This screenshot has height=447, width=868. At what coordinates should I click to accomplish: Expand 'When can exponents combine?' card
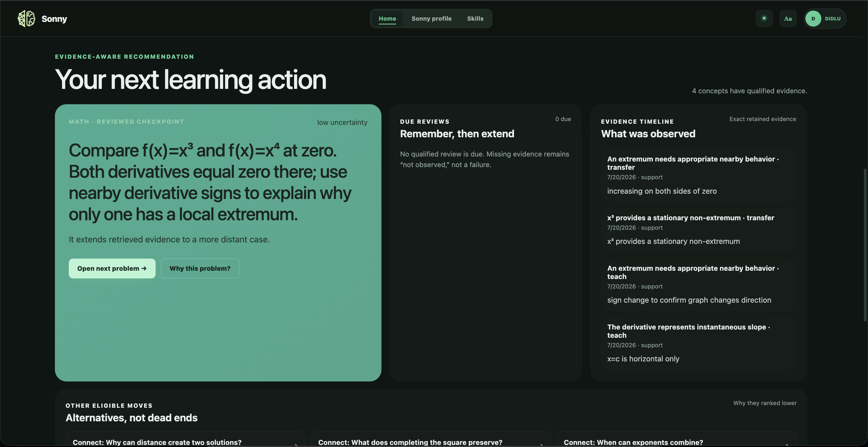pyautogui.click(x=676, y=439)
